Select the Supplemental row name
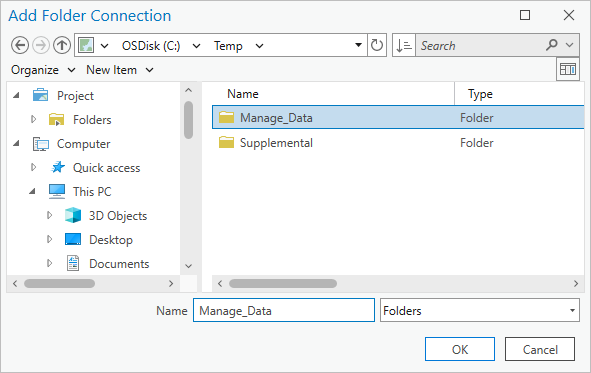 pyautogui.click(x=276, y=143)
